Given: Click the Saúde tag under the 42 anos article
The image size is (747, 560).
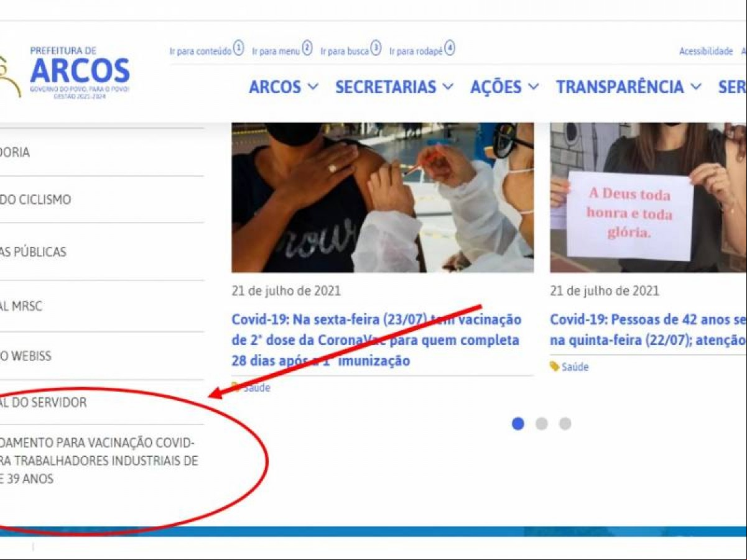Looking at the screenshot, I should [575, 367].
